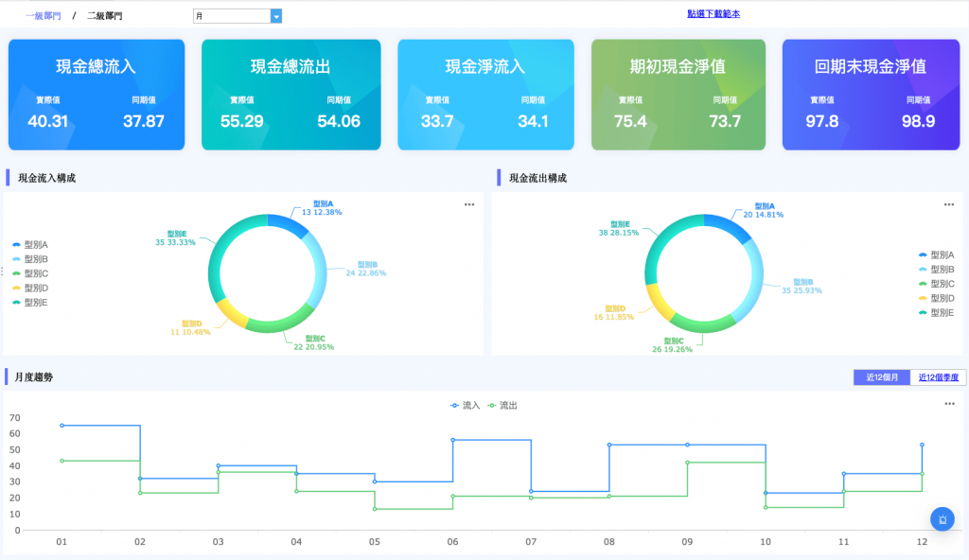This screenshot has height=560, width=969.
Task: Open the cash inflow chart's more options menu
Action: (x=469, y=204)
